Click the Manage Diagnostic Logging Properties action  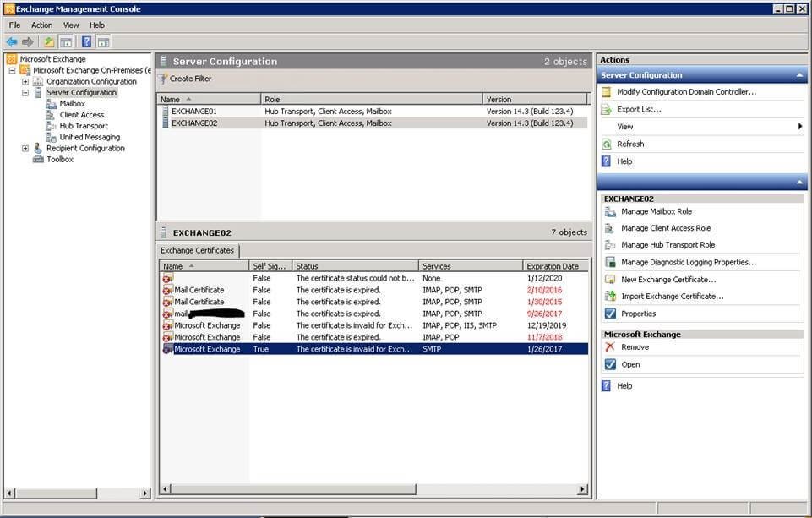pos(689,262)
